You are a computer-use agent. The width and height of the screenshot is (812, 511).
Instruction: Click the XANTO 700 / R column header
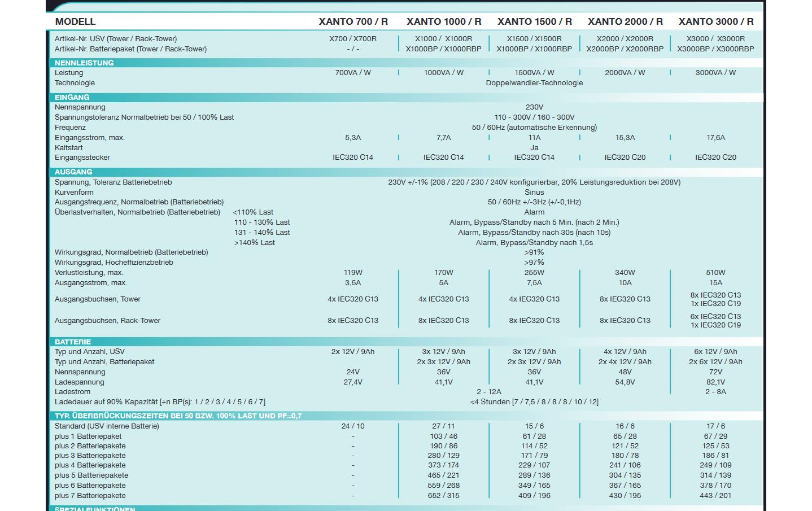coord(353,21)
